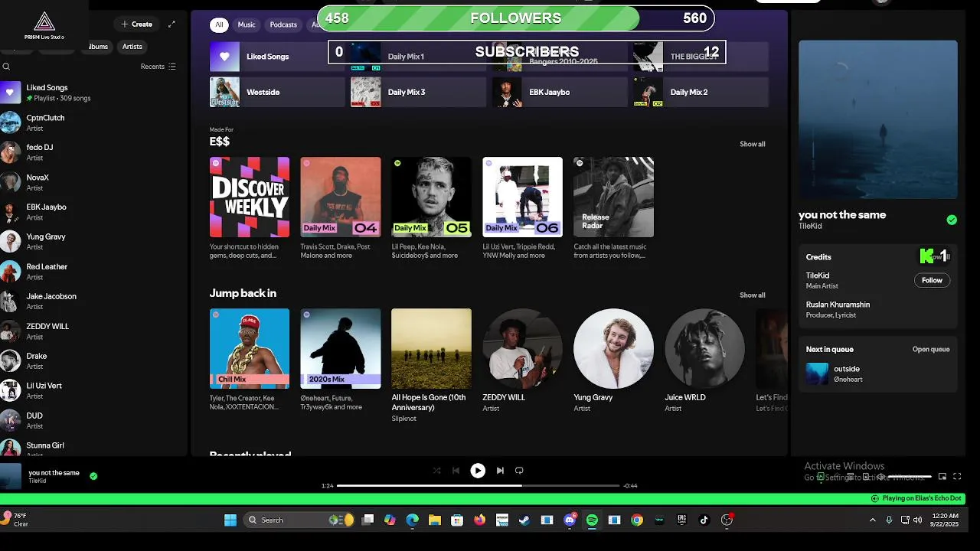Viewport: 980px width, 551px height.
Task: Filter library by Artists
Action: pos(132,47)
